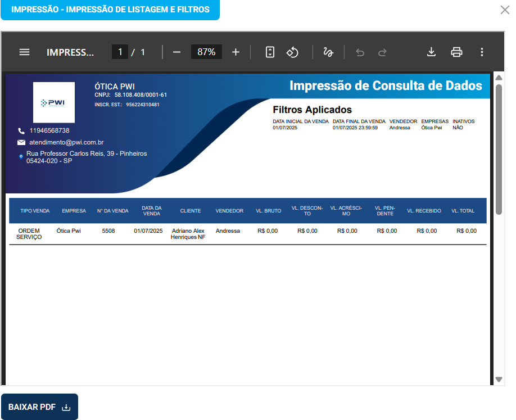The width and height of the screenshot is (516, 420).
Task: Click the 87% zoom level field
Action: point(206,52)
